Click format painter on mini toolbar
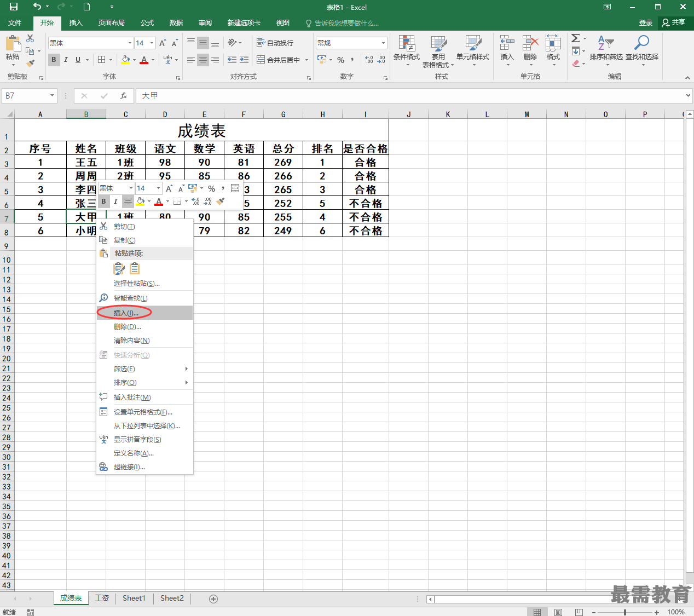This screenshot has height=616, width=694. click(x=221, y=202)
